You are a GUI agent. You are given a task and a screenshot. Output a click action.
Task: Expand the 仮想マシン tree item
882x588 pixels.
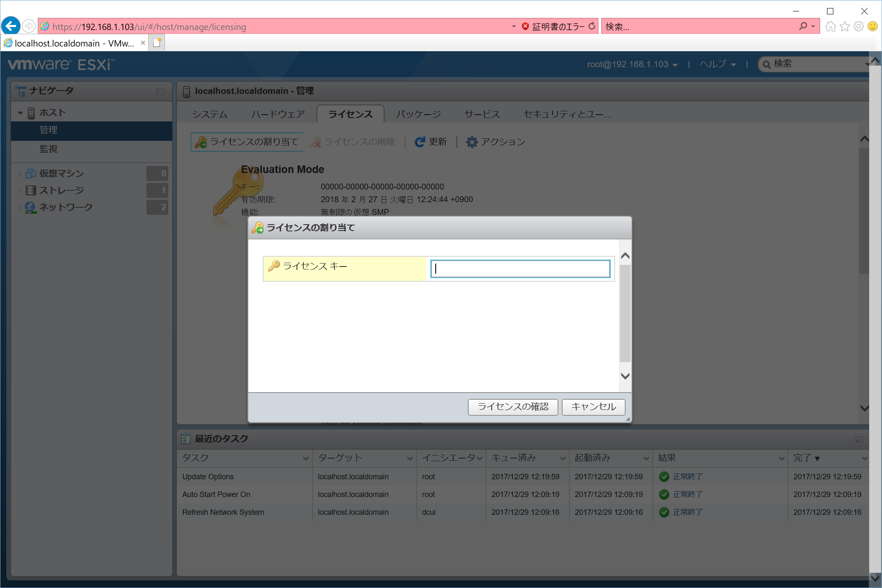[20, 173]
